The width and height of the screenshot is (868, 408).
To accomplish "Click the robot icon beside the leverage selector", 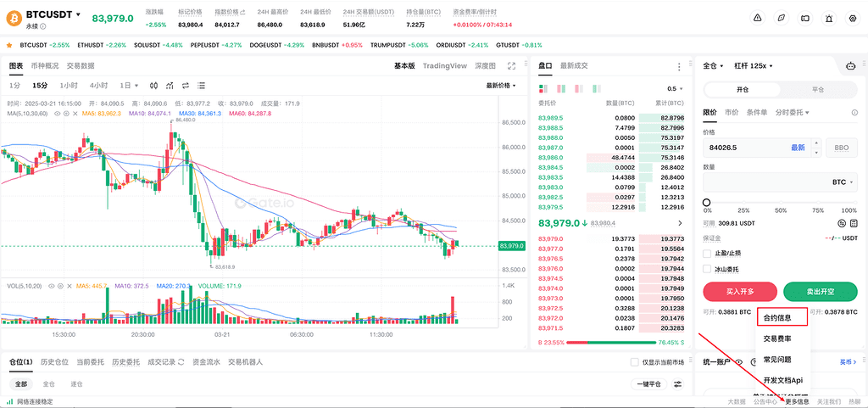I will tap(850, 65).
